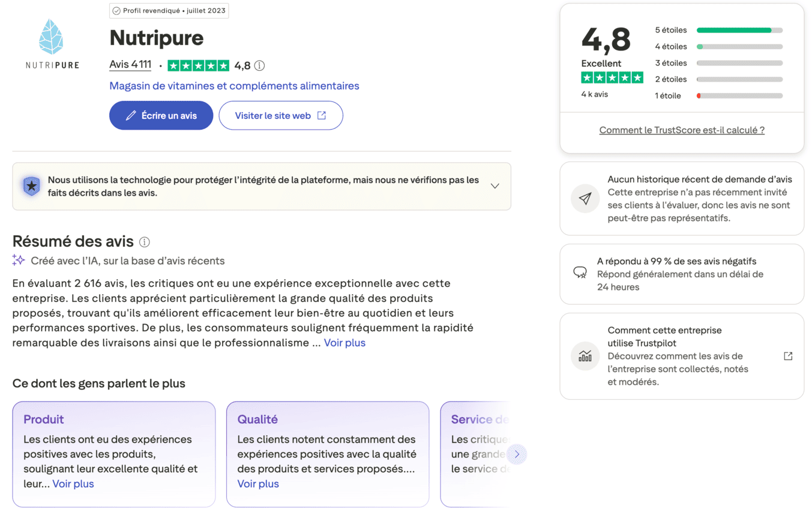This screenshot has width=812, height=512.
Task: Click the Profil revendiqué juillet 2023 badge
Action: [169, 11]
